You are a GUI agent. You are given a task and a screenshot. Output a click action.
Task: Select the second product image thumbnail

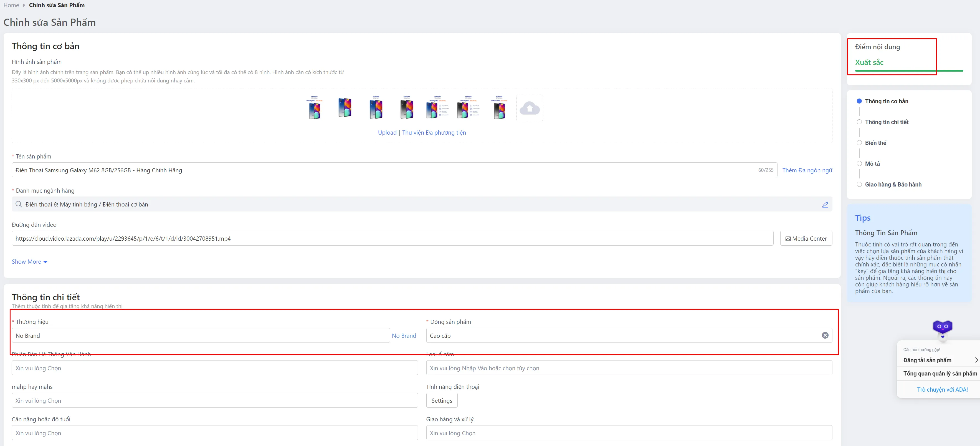[345, 108]
